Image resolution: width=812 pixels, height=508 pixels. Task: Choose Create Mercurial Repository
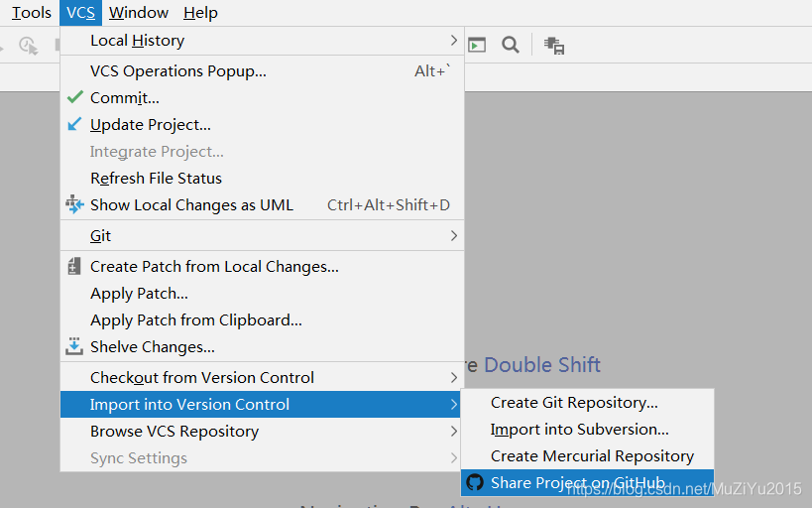(x=587, y=456)
